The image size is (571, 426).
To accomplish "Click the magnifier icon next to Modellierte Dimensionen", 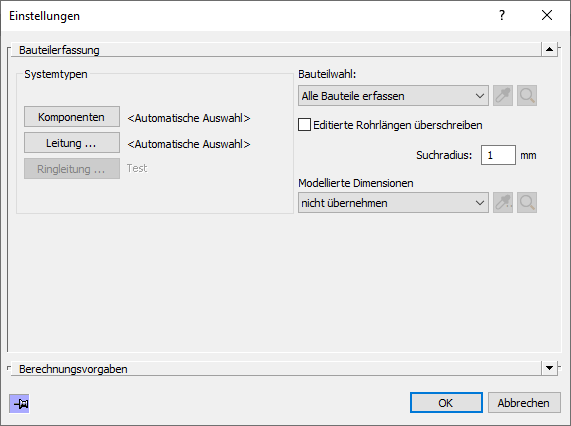I will tap(527, 203).
